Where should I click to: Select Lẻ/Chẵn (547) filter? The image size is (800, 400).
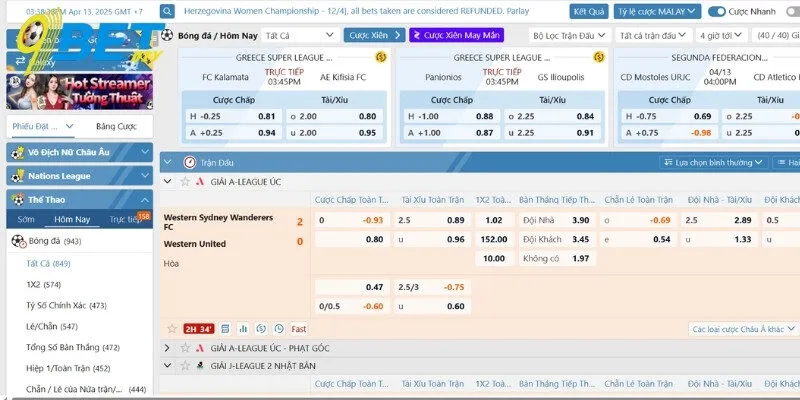tap(52, 327)
